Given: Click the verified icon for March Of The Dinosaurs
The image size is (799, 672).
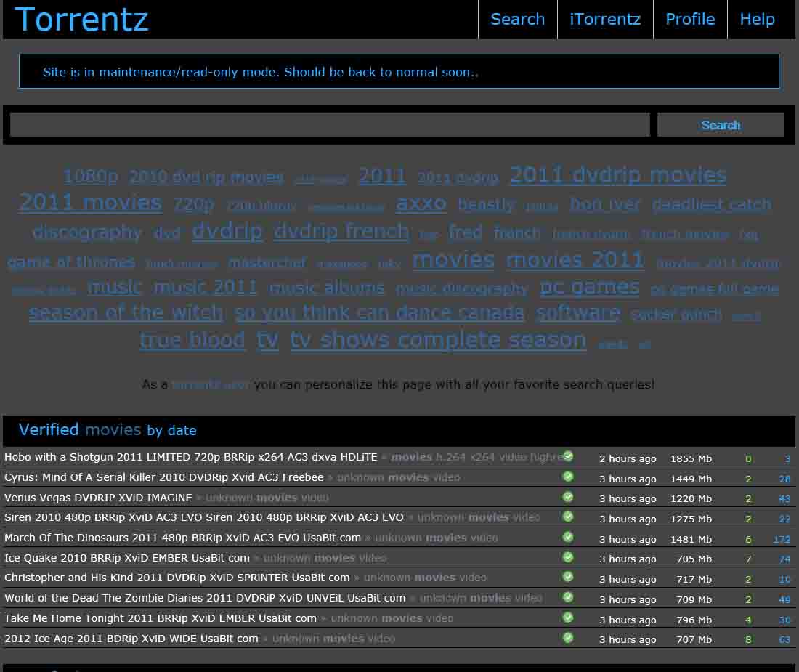Looking at the screenshot, I should (x=568, y=538).
